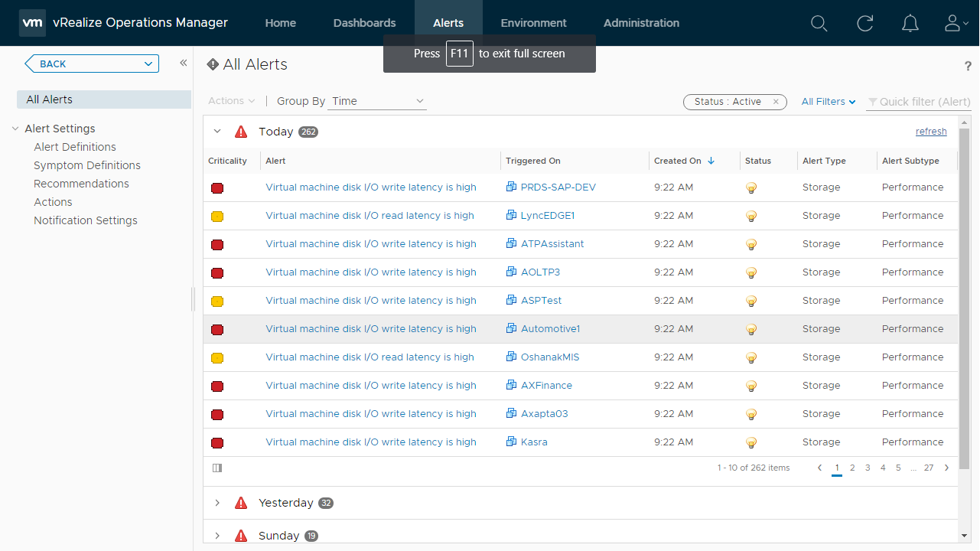Collapse the Today alerts group
Image resolution: width=980 pixels, height=551 pixels.
point(217,132)
